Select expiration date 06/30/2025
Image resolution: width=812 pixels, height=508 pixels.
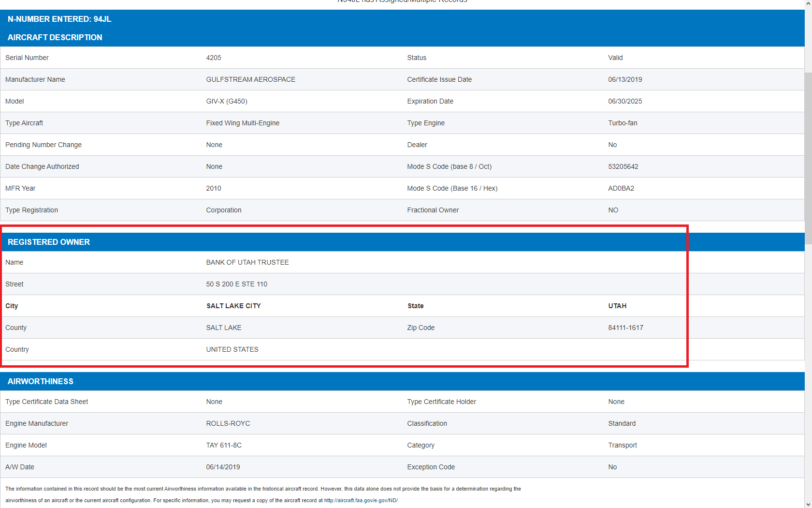[x=625, y=101]
